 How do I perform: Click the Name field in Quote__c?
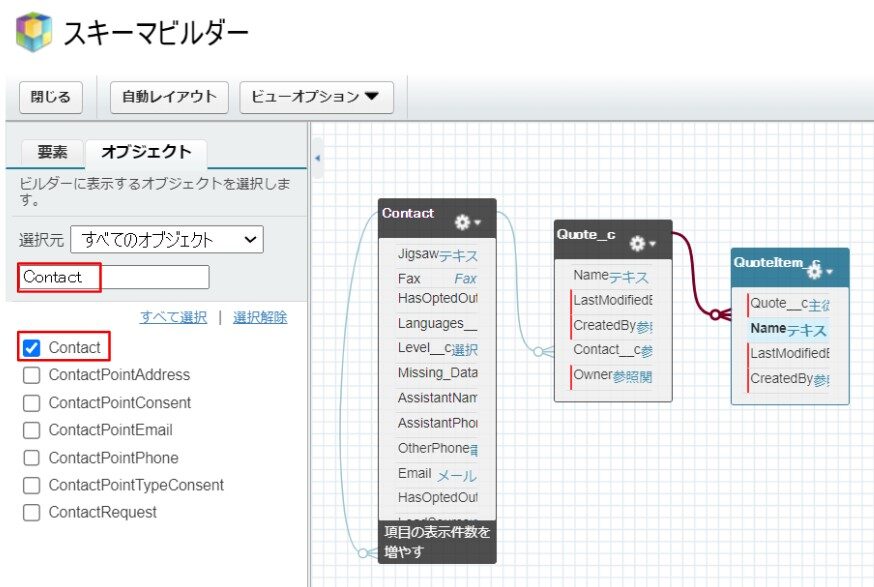pyautogui.click(x=612, y=275)
